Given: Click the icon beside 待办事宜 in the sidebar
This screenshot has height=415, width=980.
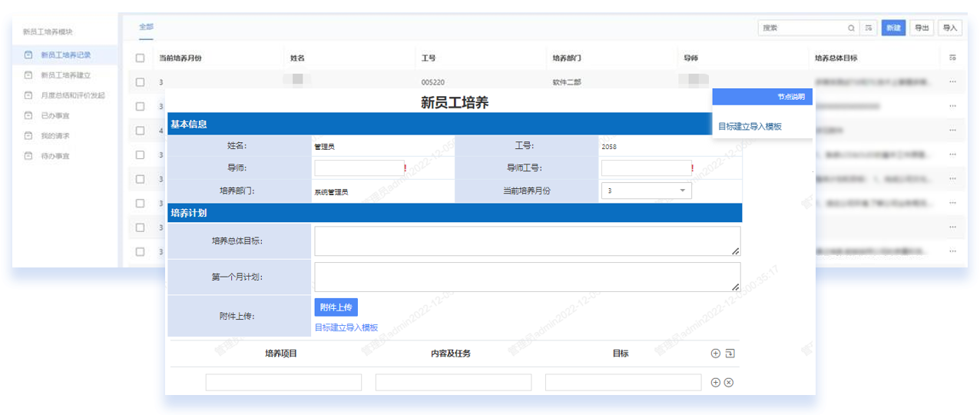Looking at the screenshot, I should click(28, 156).
